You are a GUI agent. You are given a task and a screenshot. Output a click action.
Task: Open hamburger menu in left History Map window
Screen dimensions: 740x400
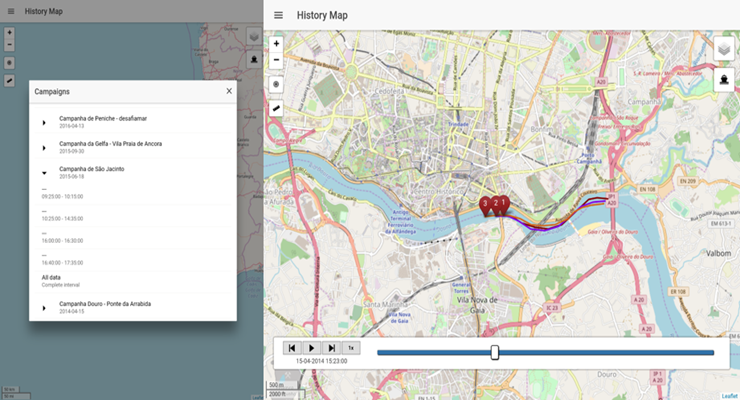11,11
